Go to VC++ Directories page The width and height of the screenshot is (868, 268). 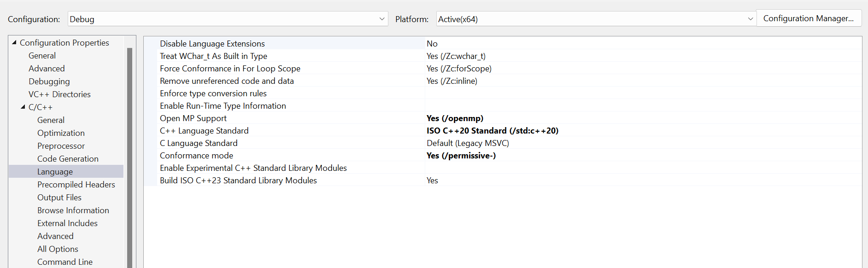(x=59, y=94)
